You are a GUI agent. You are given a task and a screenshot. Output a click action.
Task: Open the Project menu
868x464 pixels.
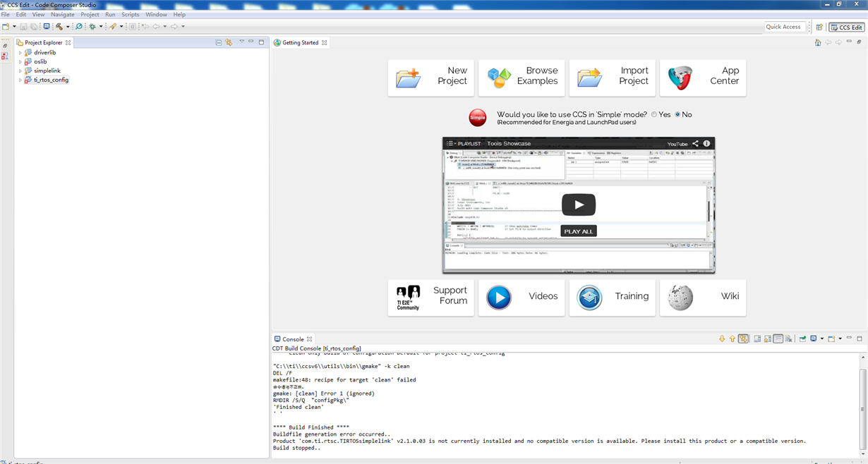(x=90, y=14)
